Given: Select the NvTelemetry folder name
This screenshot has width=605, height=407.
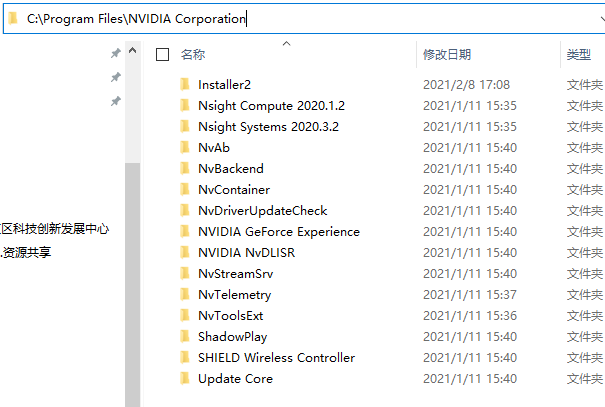Looking at the screenshot, I should click(x=235, y=295).
